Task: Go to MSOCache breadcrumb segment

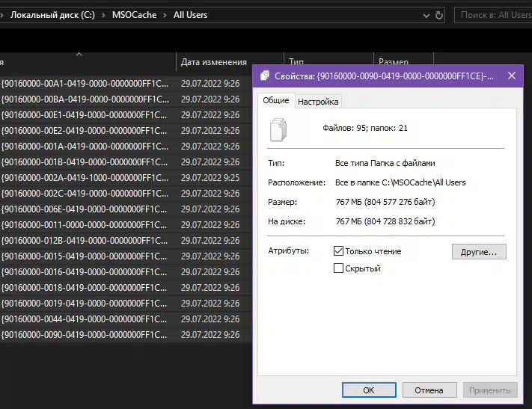Action: 135,15
